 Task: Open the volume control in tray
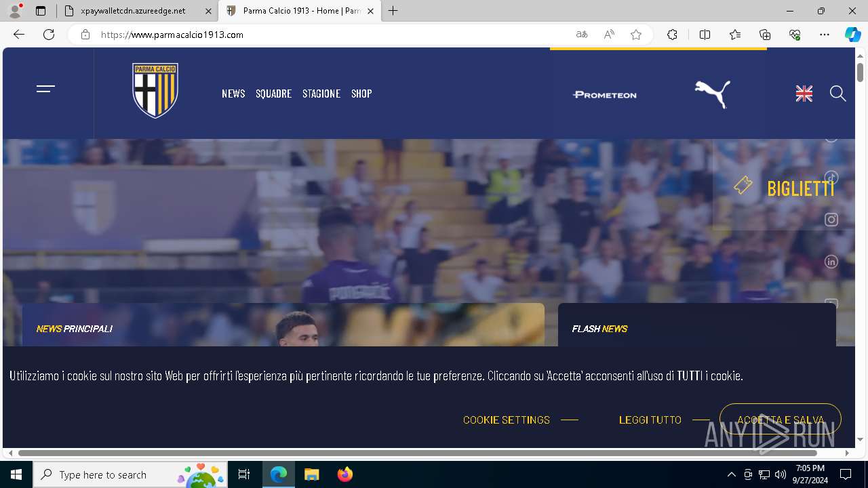(781, 474)
